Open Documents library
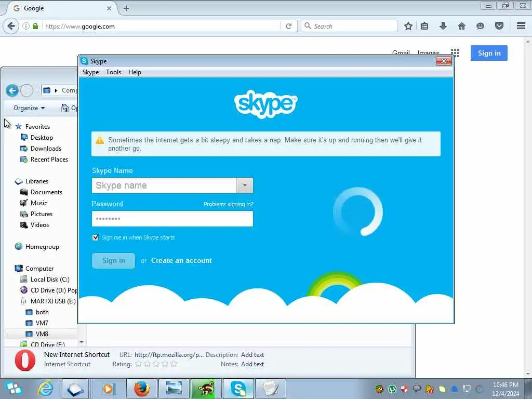This screenshot has width=532, height=399. [46, 192]
